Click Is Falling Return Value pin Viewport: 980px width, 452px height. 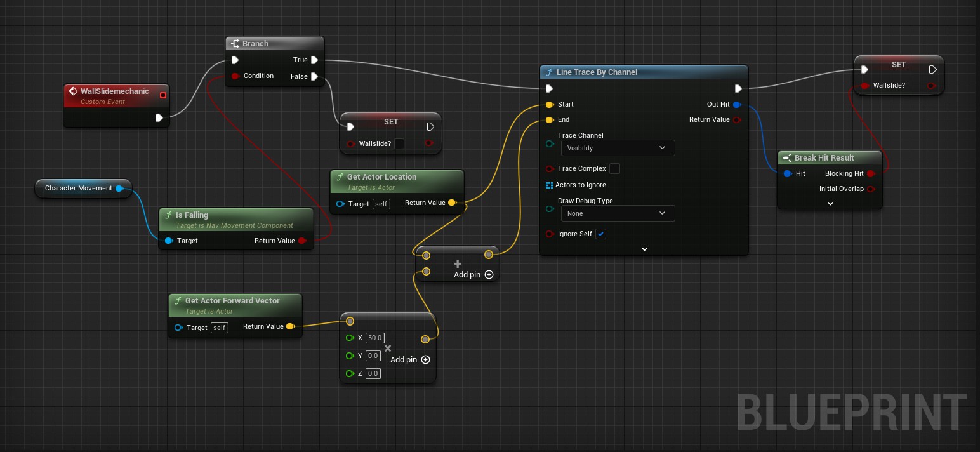point(302,241)
